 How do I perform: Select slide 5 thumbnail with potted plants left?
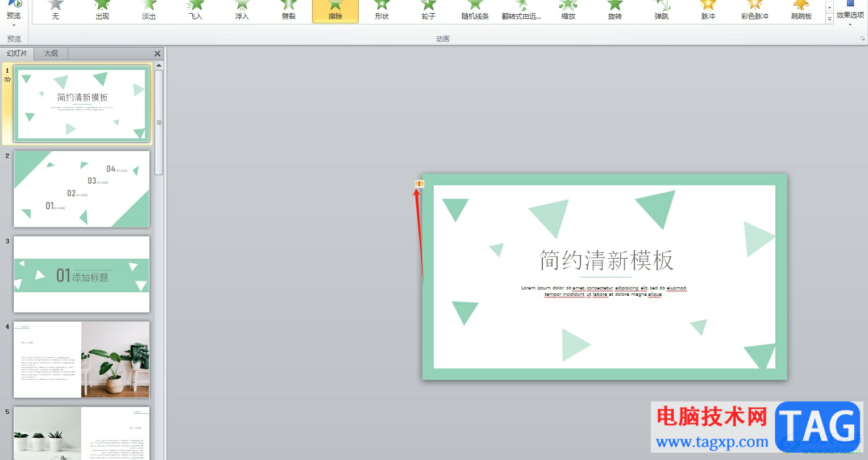click(82, 433)
